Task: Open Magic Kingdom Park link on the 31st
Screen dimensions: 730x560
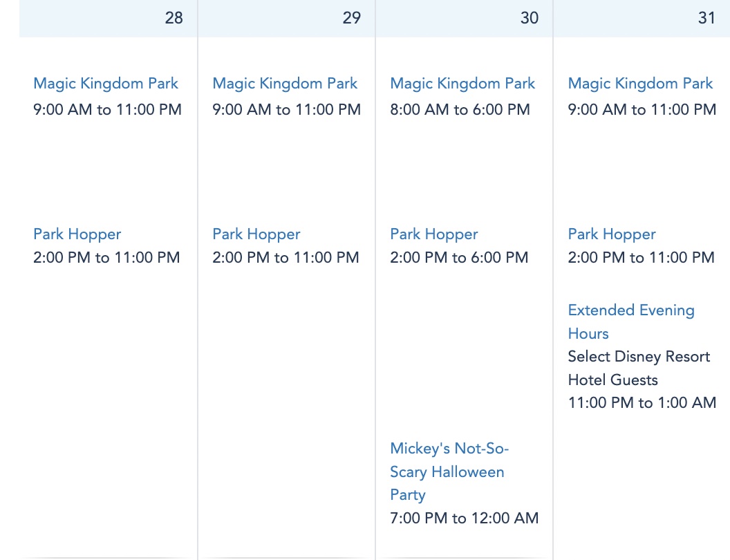Action: [640, 84]
